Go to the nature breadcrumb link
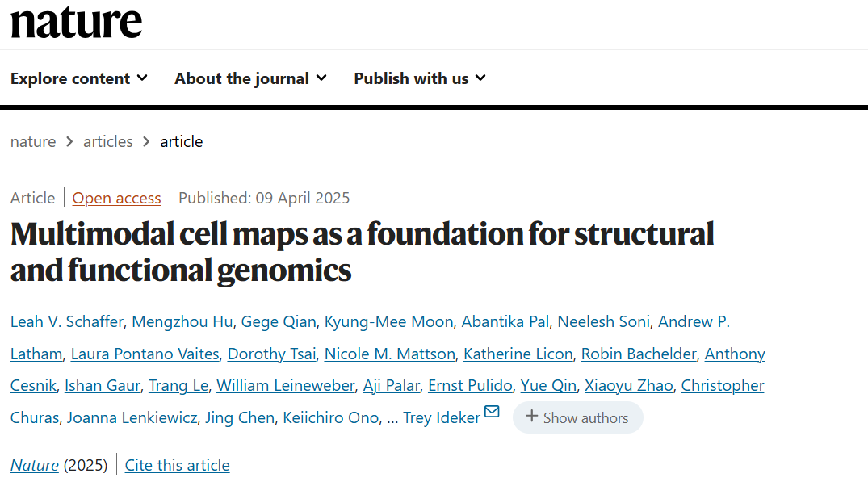Viewport: 868px width, 482px height. tap(33, 141)
